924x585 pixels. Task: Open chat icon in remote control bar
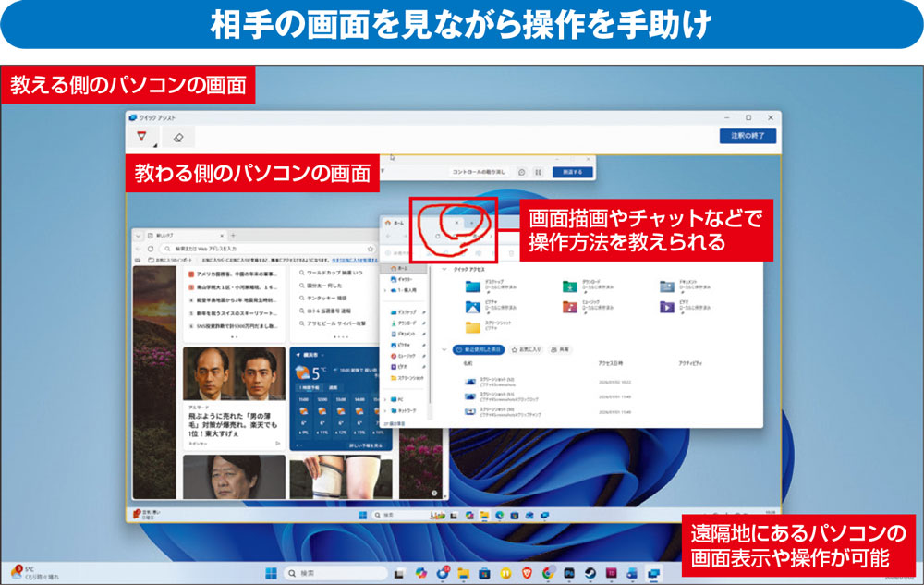(x=521, y=173)
